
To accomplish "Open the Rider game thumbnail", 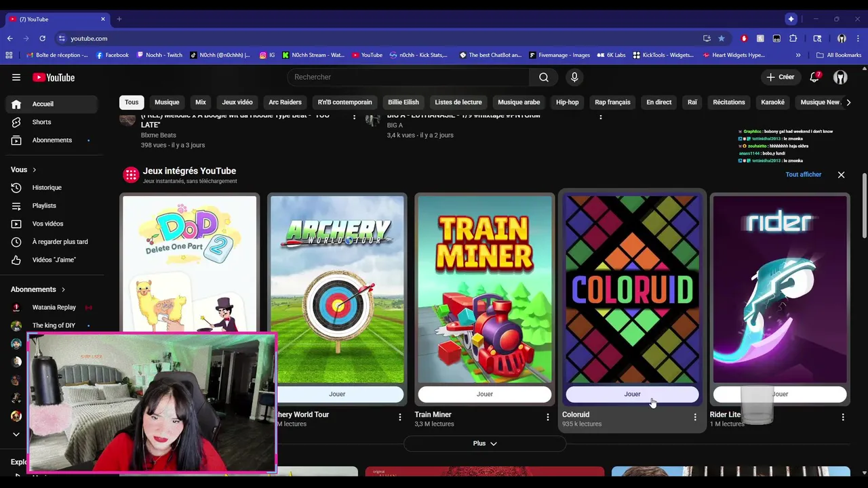I will click(x=780, y=289).
